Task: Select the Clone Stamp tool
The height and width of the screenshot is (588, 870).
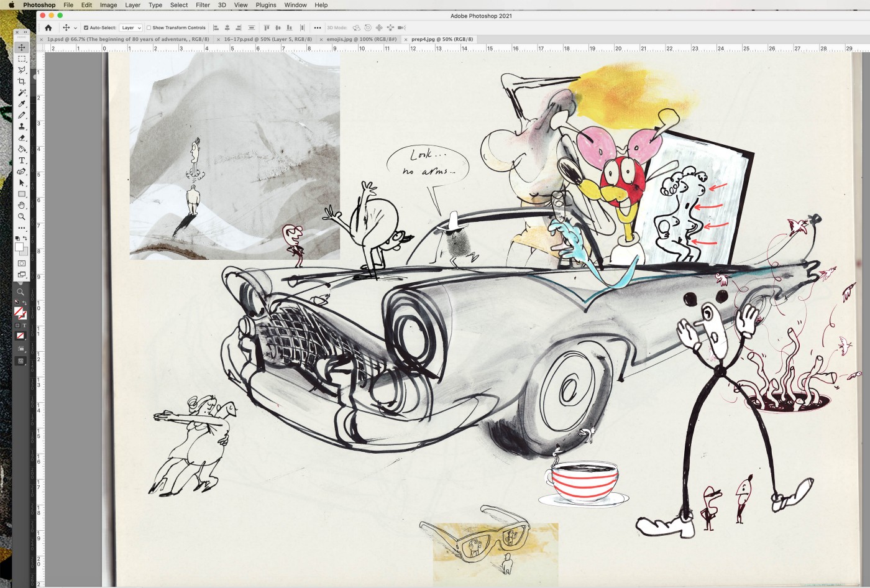Action: [x=22, y=126]
